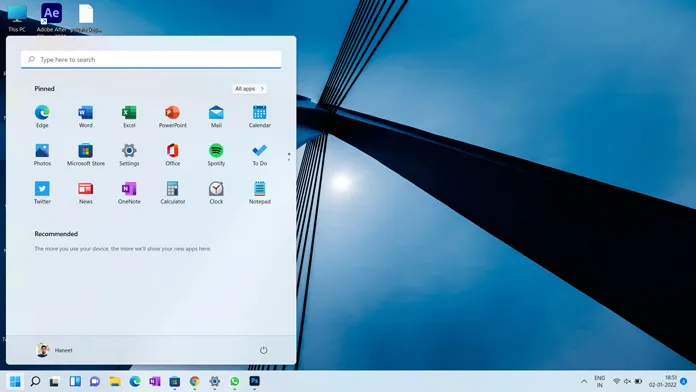Select the This PC desktop icon

point(17,18)
